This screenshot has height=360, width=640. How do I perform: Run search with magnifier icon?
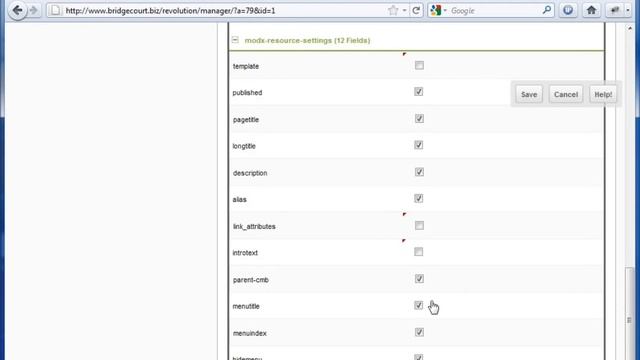tap(547, 10)
